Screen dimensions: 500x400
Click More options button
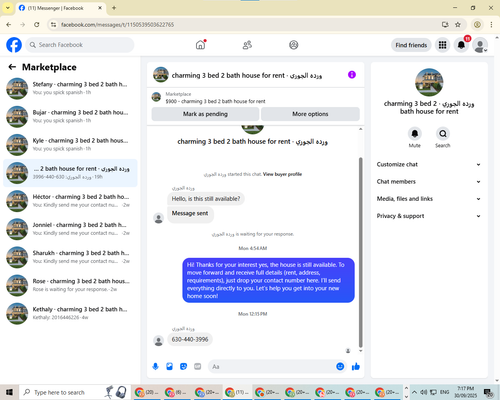click(x=310, y=114)
